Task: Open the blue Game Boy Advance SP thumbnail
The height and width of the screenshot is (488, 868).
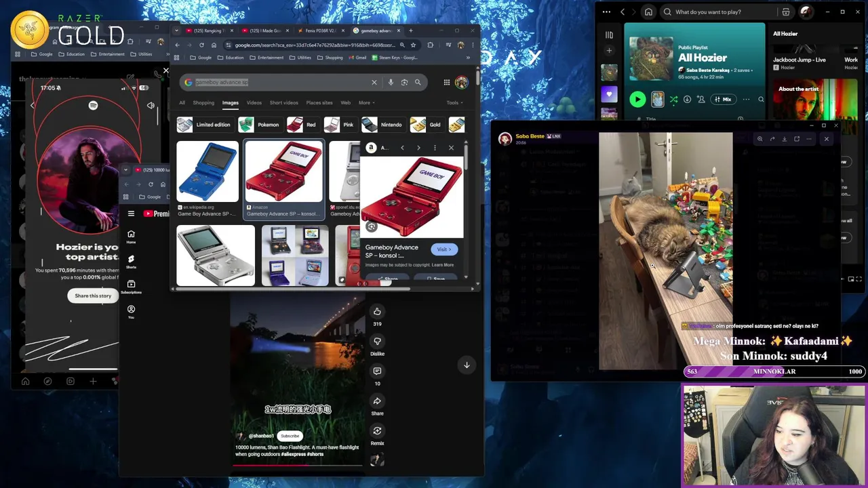Action: coord(208,171)
